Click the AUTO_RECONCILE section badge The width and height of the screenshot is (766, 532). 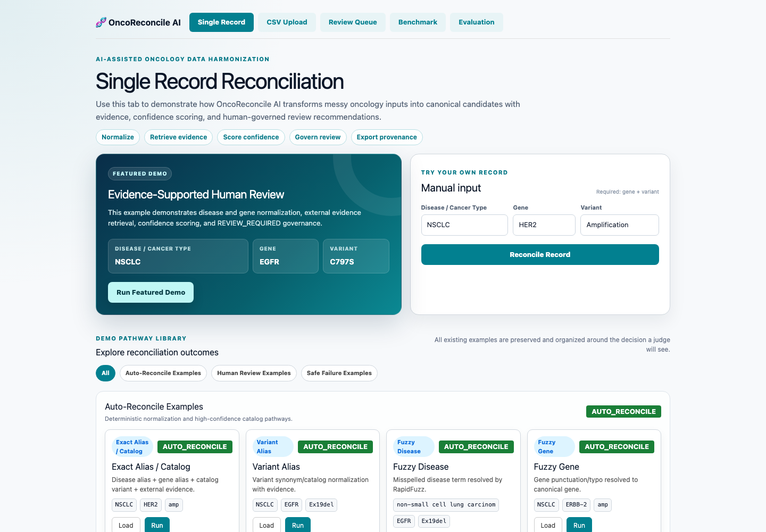click(x=623, y=411)
